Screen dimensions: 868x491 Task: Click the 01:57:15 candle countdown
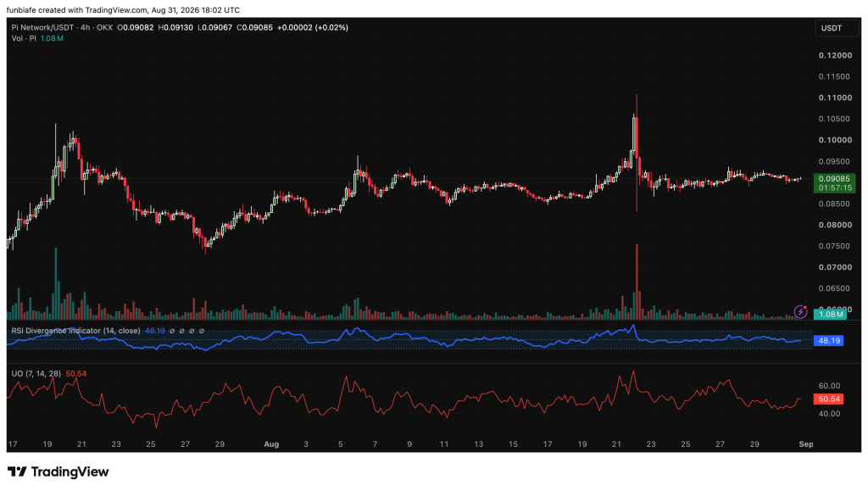pos(834,188)
